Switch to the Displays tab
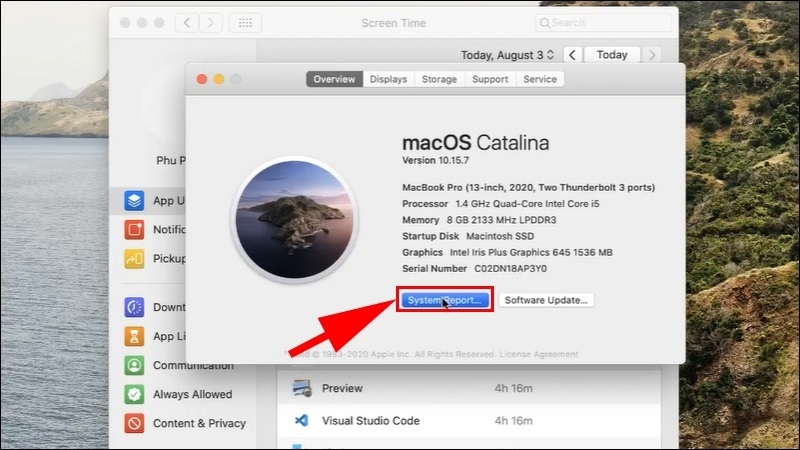This screenshot has width=800, height=450. [x=388, y=79]
